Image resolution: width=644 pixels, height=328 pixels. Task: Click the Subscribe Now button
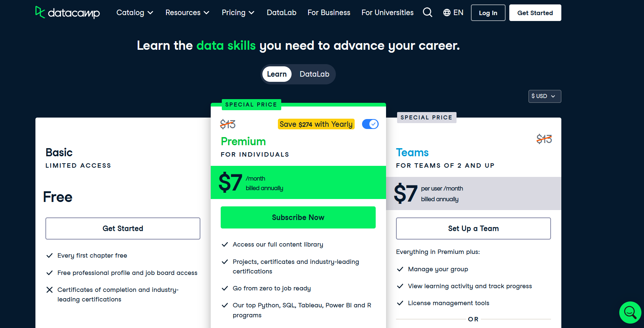tap(298, 217)
